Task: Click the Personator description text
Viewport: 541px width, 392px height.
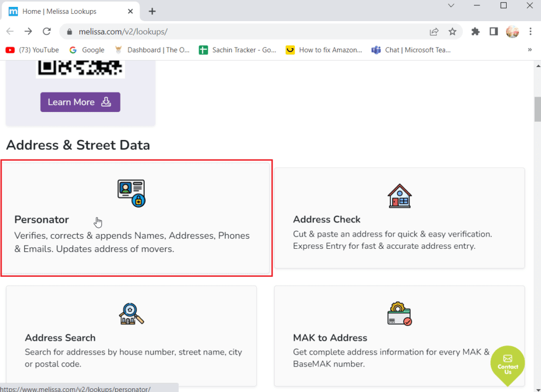Action: point(132,242)
